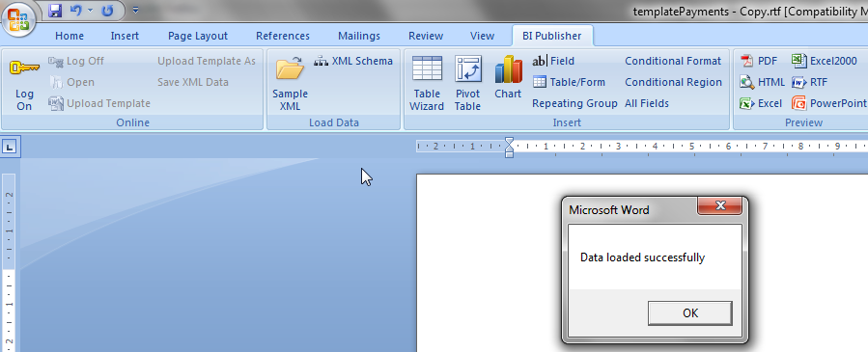Viewport: 868px width, 352px height.
Task: Insert a Field
Action: (553, 61)
